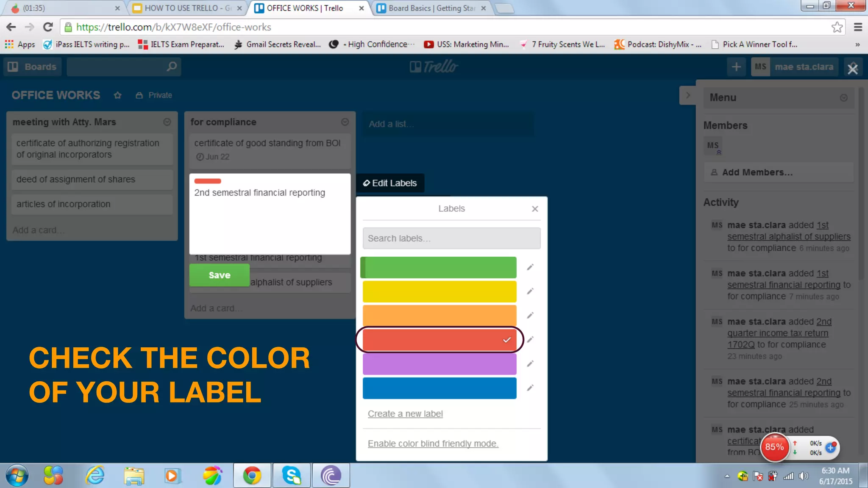Click the search magnifier icon in Trello header

[x=171, y=67]
